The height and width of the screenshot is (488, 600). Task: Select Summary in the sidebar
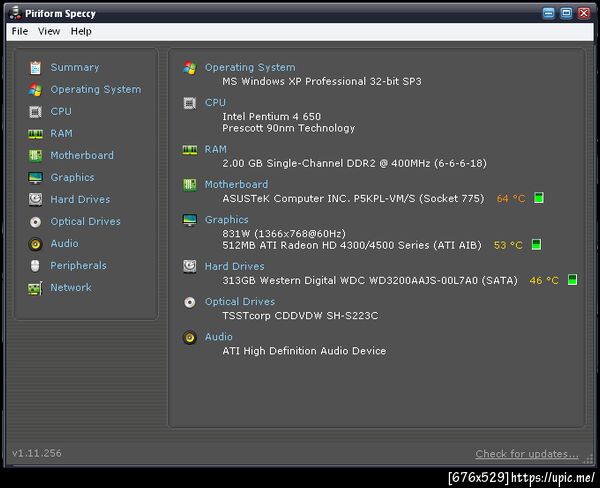pos(75,68)
